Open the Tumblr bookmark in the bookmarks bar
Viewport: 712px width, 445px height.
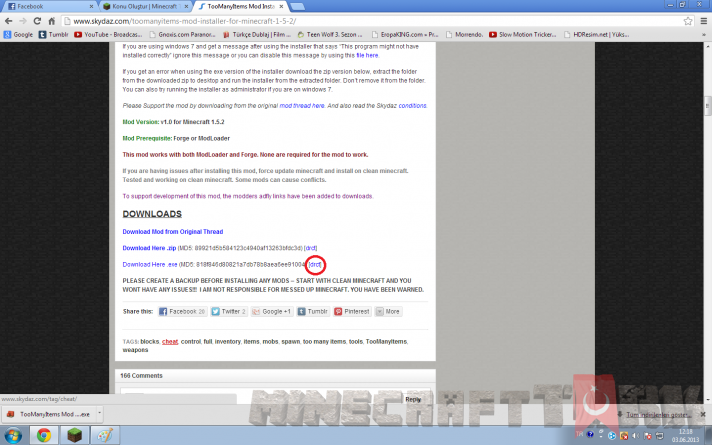click(54, 35)
